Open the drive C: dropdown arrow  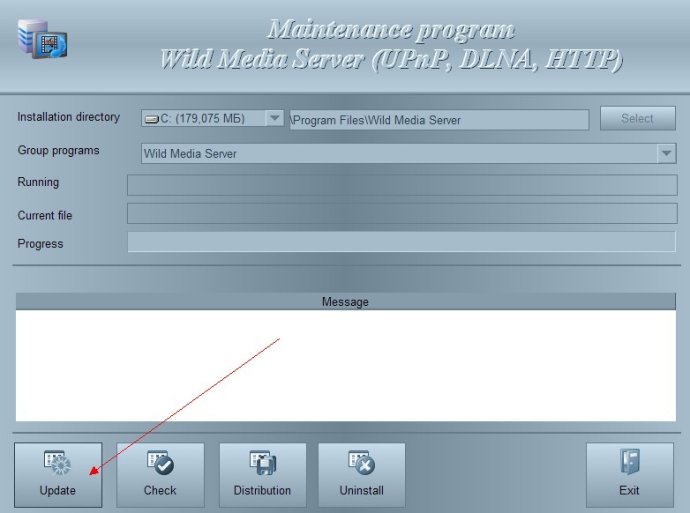[x=275, y=118]
